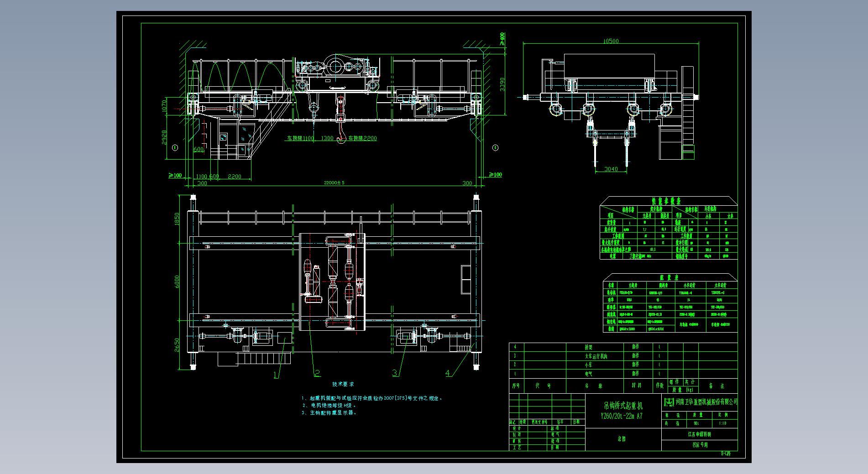
Task: Select the 3040 dimension under the side view
Action: [x=611, y=169]
